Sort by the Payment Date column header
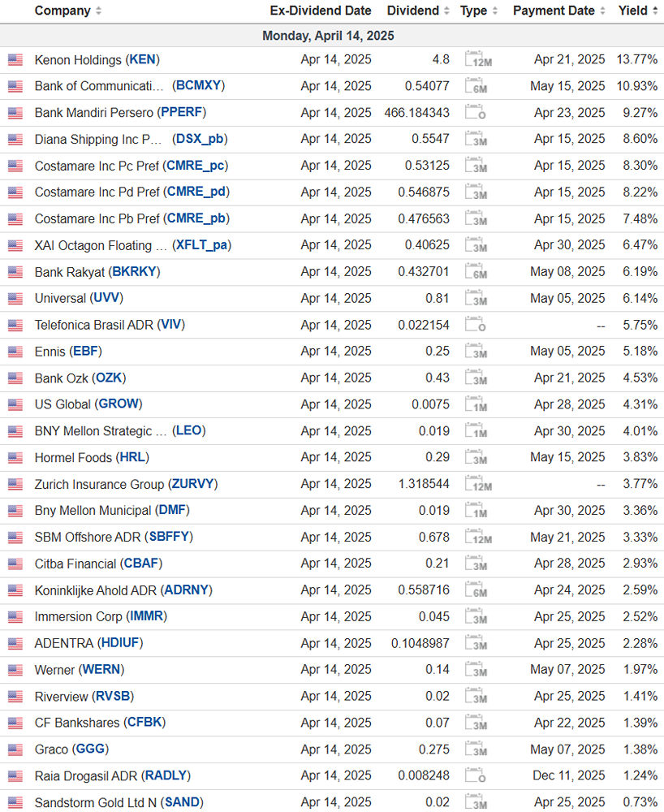The height and width of the screenshot is (812, 664). pyautogui.click(x=558, y=11)
